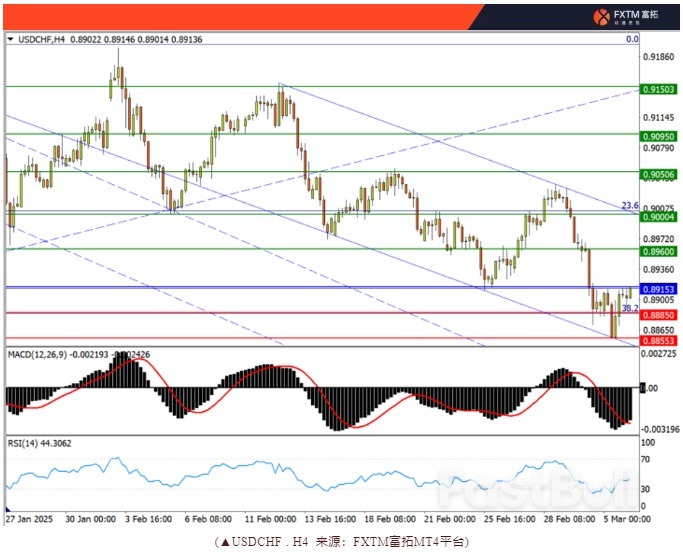
Task: Click the USDCHF H4 source caption text
Action: [x=340, y=541]
